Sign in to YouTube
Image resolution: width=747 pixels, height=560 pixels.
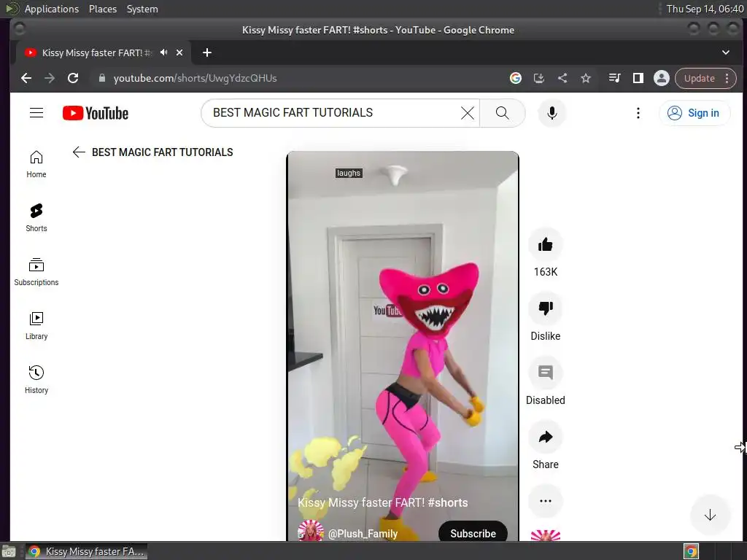click(694, 113)
